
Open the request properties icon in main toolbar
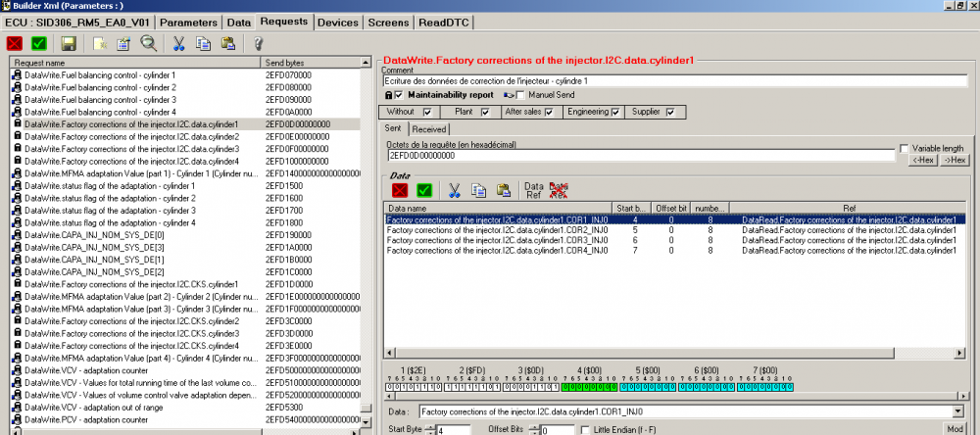tap(123, 43)
